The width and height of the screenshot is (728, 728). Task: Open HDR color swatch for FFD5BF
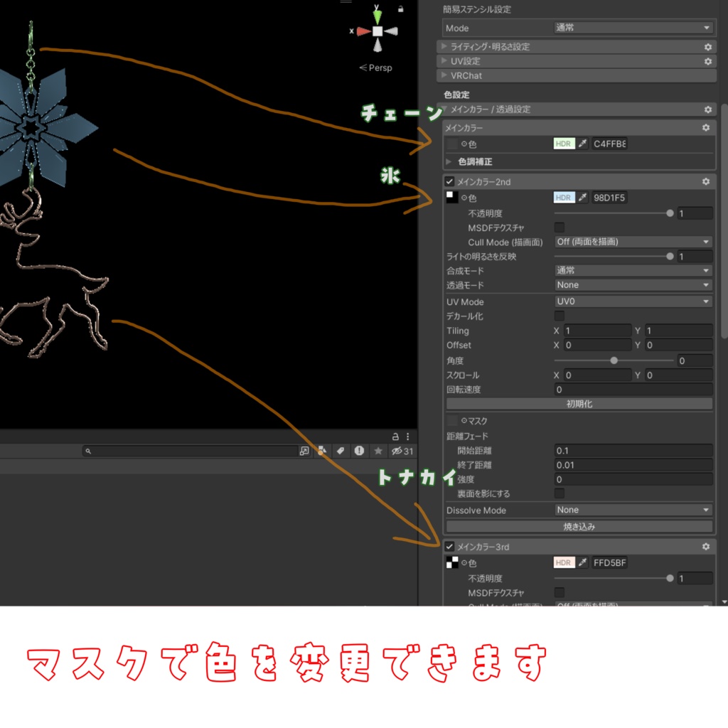point(564,562)
